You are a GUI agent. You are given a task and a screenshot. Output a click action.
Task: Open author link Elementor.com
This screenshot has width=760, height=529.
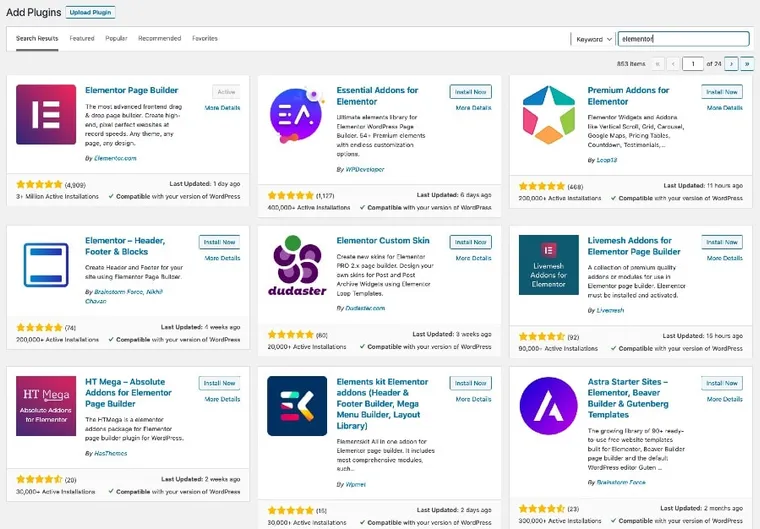pyautogui.click(x=115, y=158)
